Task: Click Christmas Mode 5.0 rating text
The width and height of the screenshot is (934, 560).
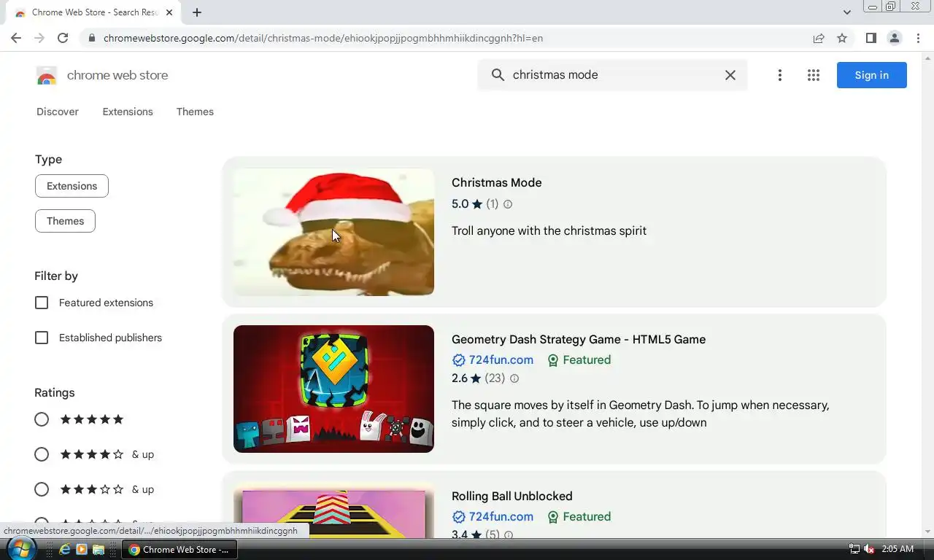Action: point(460,204)
